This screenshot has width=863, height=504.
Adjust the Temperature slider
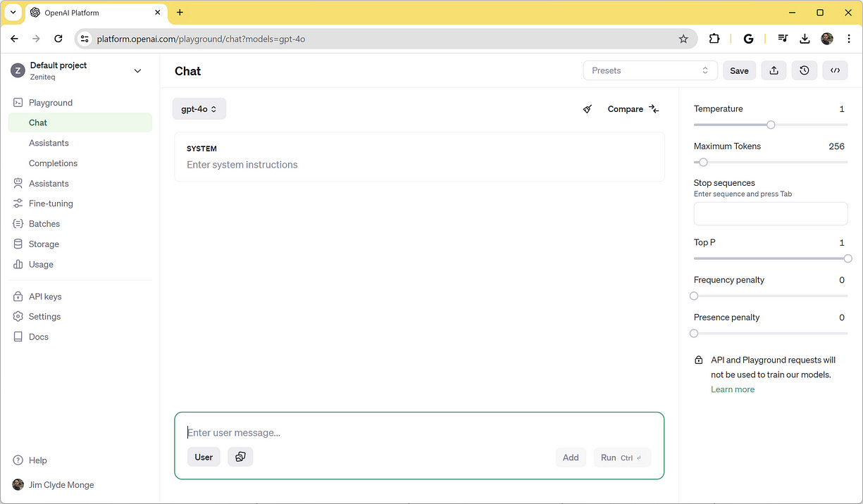pos(771,125)
